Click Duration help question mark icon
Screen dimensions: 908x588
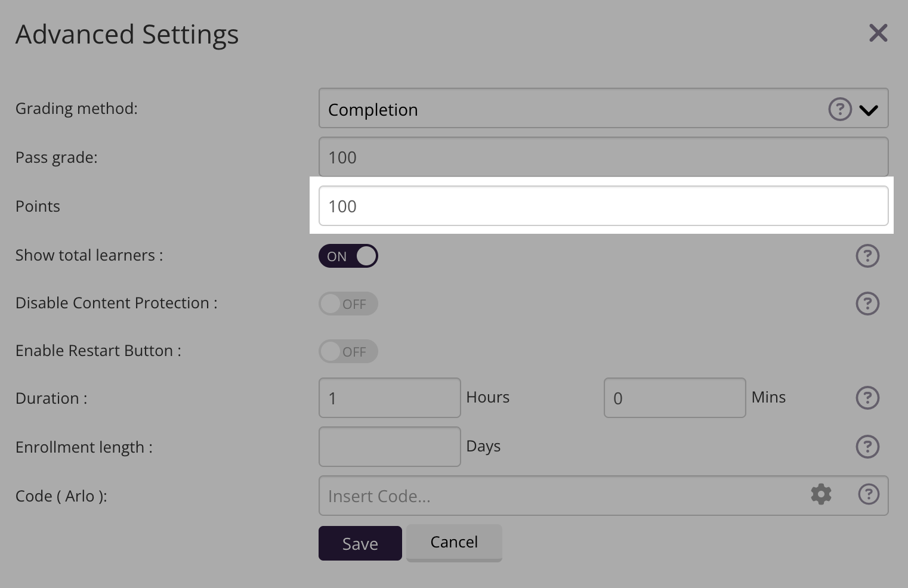click(x=867, y=398)
